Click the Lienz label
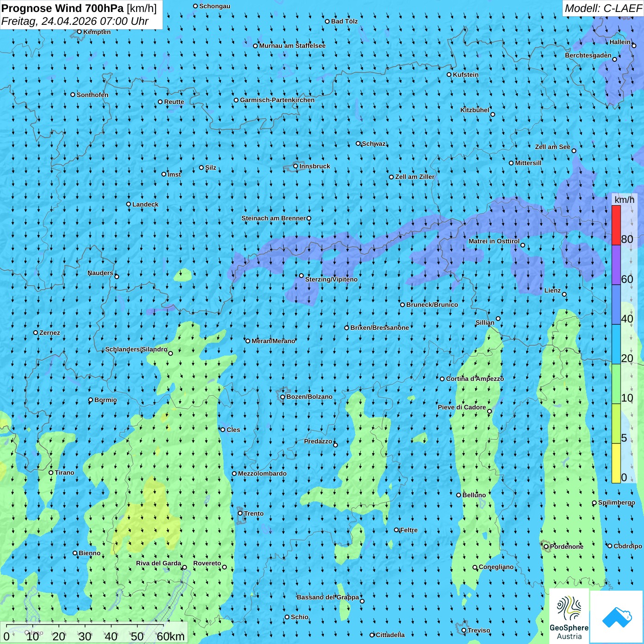The height and width of the screenshot is (644, 644). (x=552, y=290)
